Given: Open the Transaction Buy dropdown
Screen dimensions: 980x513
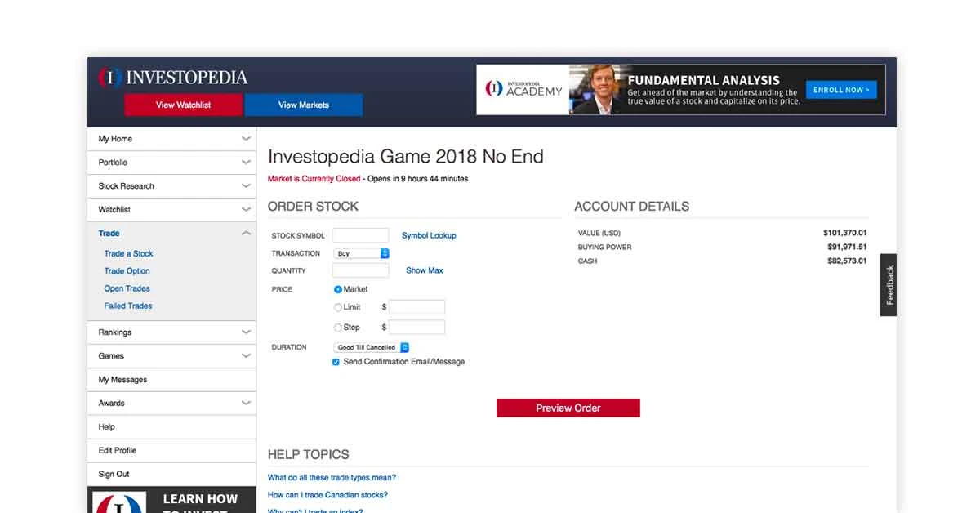Looking at the screenshot, I should (x=362, y=253).
